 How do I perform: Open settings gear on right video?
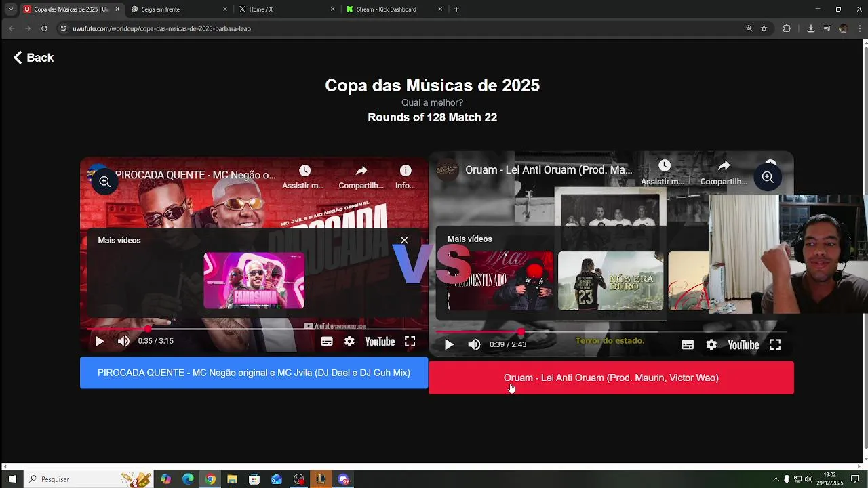(x=711, y=345)
